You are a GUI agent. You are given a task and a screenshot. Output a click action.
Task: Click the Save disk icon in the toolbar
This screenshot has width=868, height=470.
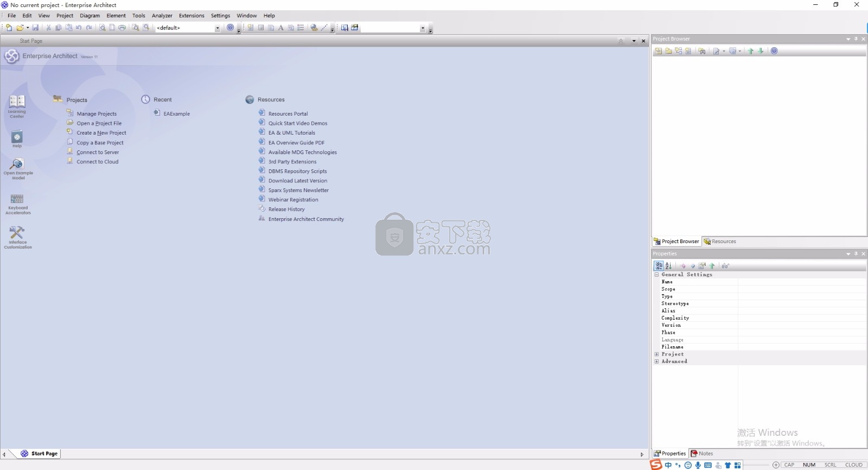pos(35,28)
